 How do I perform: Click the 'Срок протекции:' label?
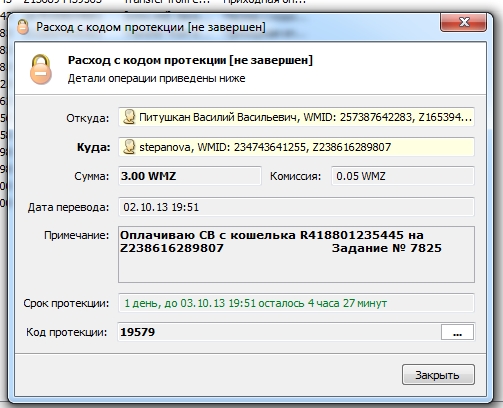(66, 304)
